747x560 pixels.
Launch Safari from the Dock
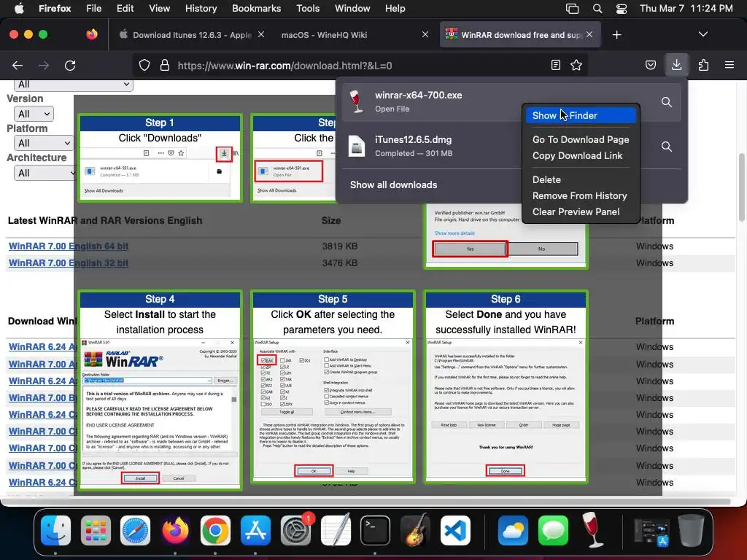tap(135, 530)
